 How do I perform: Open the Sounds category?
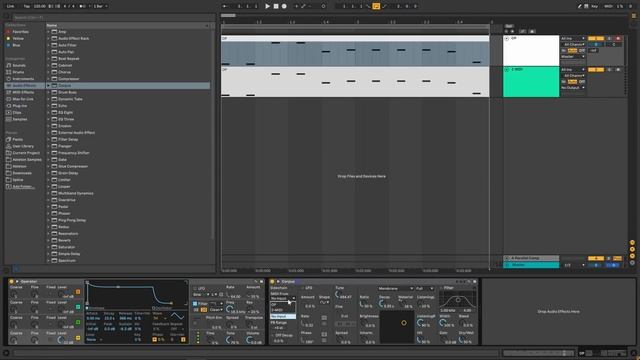pos(19,65)
